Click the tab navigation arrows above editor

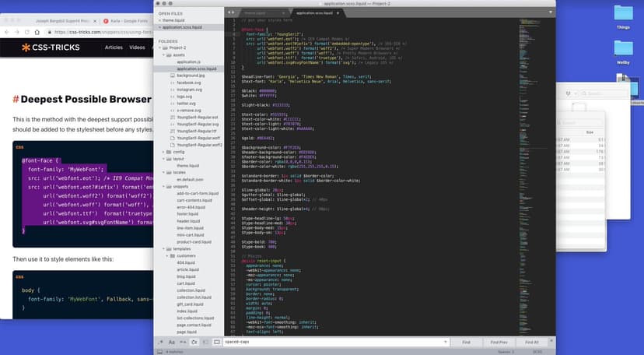[231, 14]
